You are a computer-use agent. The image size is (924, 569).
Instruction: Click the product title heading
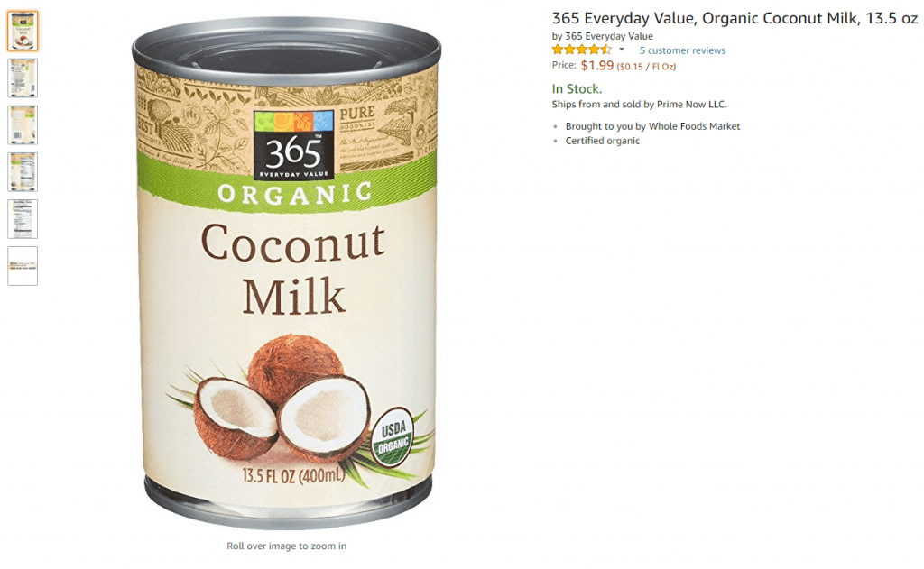point(735,18)
